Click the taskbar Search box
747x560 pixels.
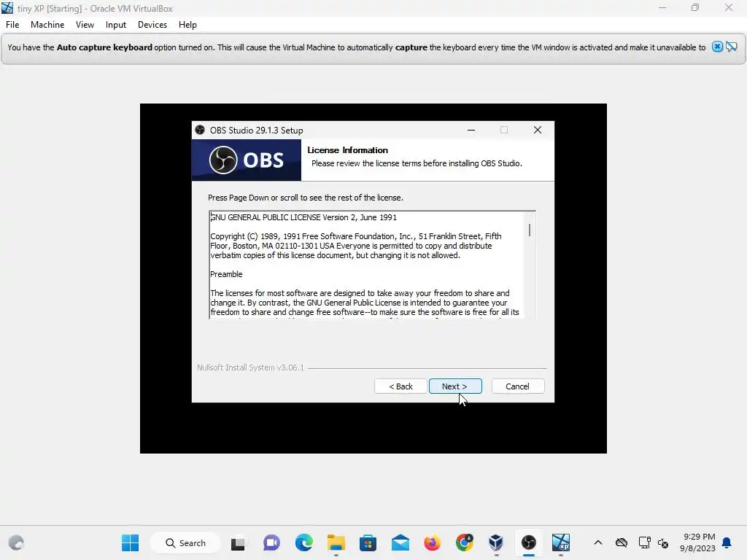(186, 542)
